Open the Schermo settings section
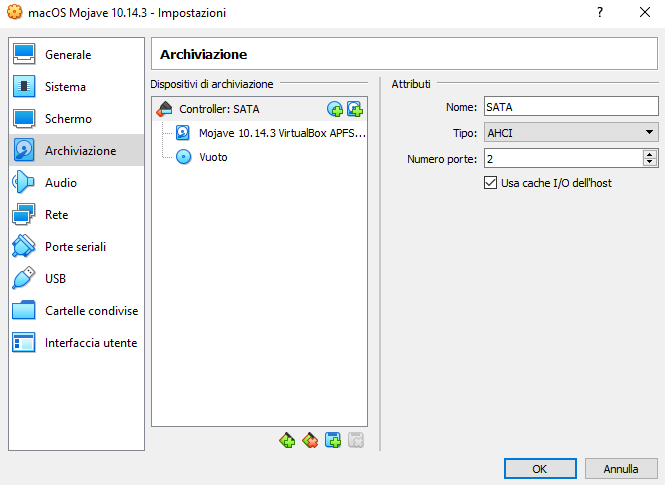 [76, 119]
